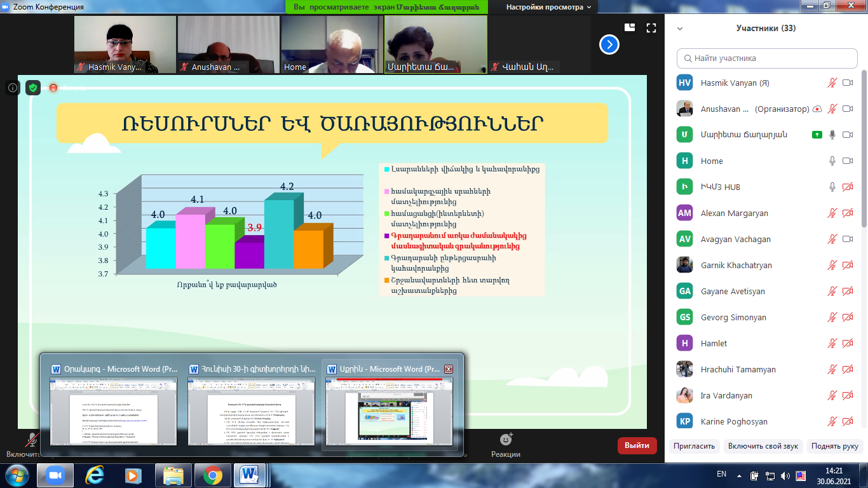
Task: Click Hasmik Vanyan's video thumbnail
Action: tap(125, 44)
